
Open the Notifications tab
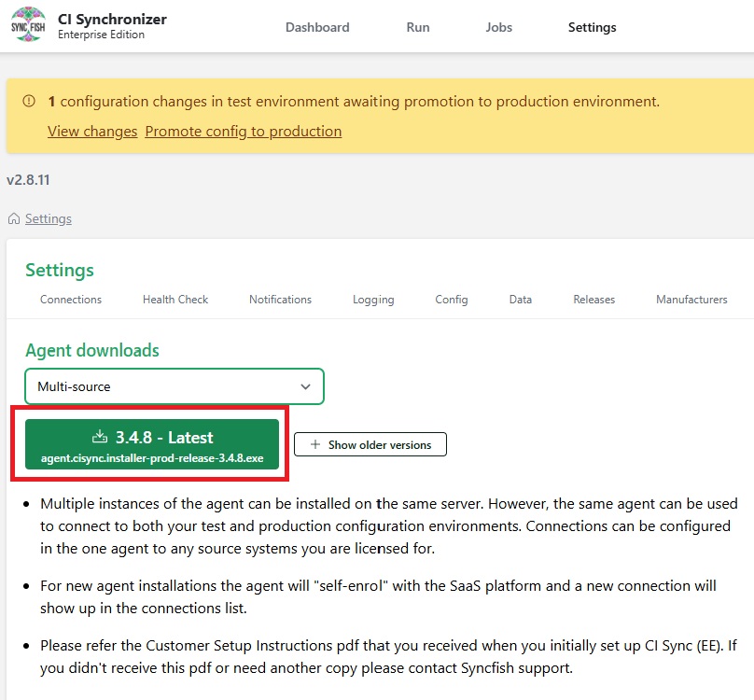tap(280, 300)
